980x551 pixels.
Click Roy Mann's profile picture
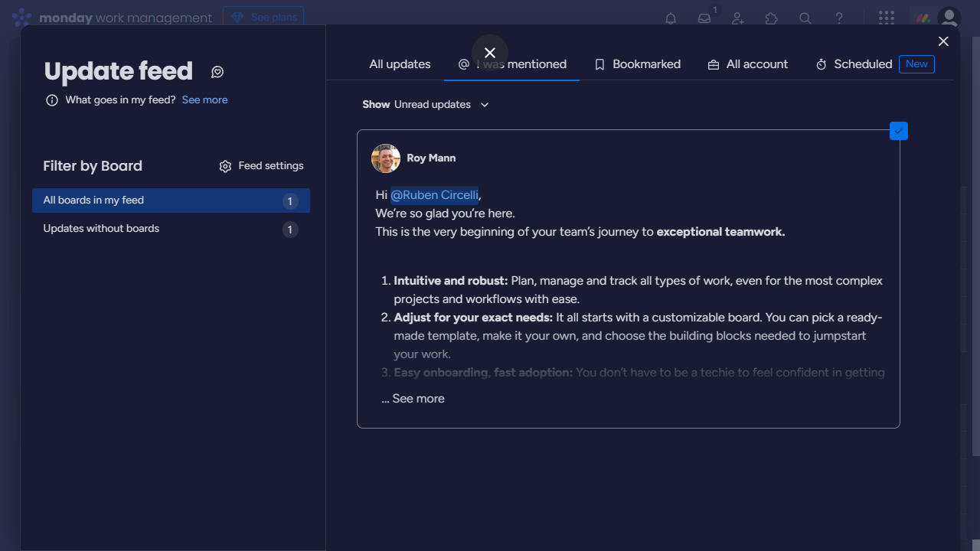click(x=386, y=158)
